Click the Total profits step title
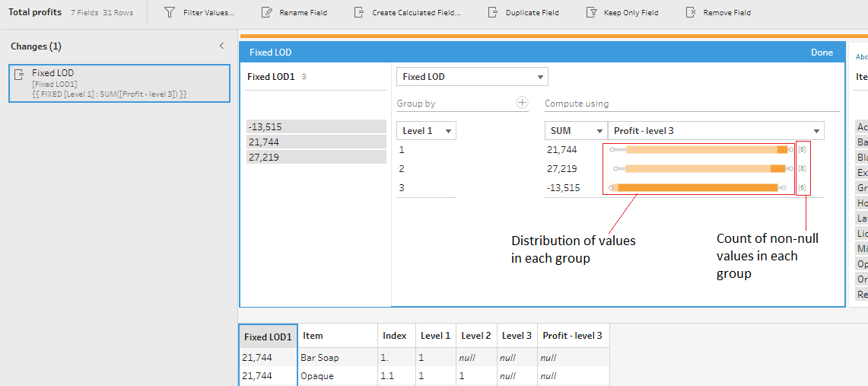868x386 pixels. [35, 12]
